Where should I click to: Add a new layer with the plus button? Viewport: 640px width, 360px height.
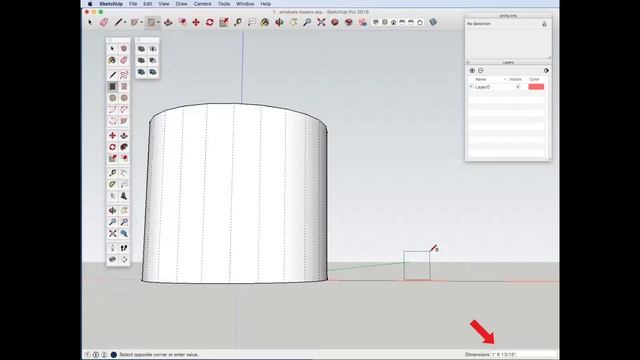tap(472, 71)
